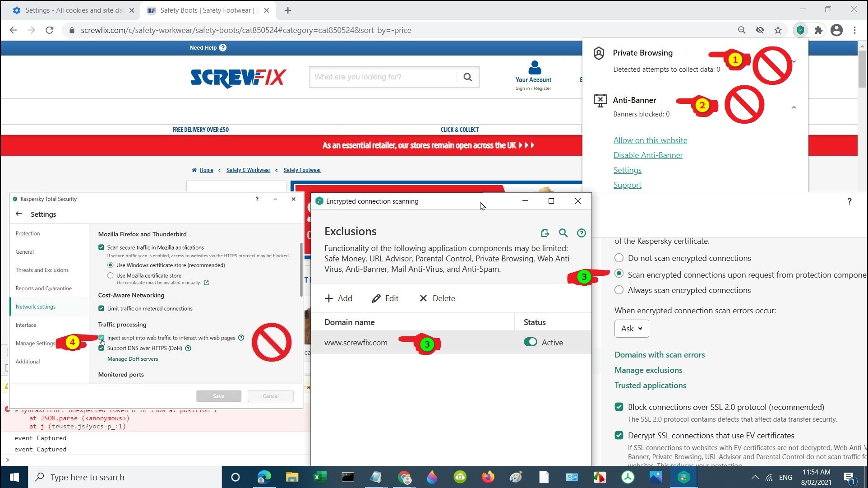Toggle Support DNS over HTTPS checkbox
This screenshot has width=868, height=488.
101,348
